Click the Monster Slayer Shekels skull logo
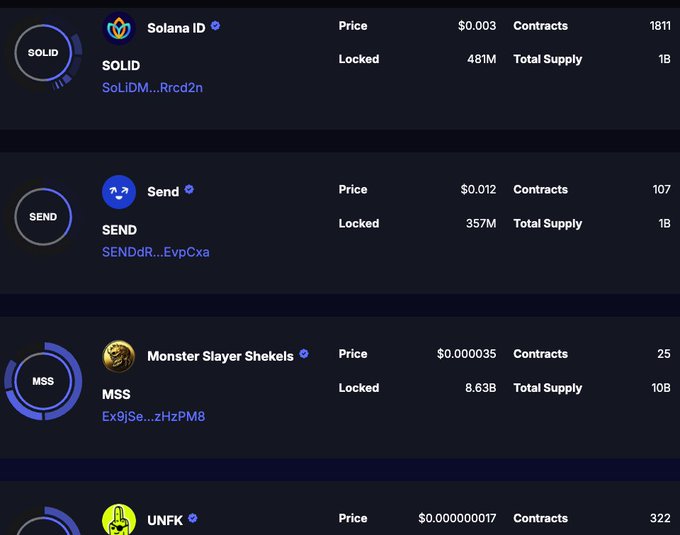Screen dimensions: 680x535 [x=119, y=356]
